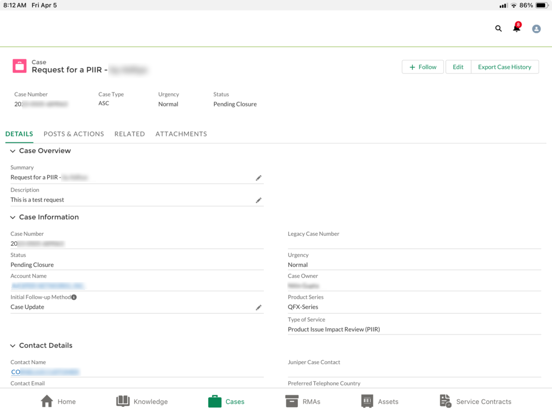
Task: Click the 'This is a test request' description
Action: click(x=37, y=200)
